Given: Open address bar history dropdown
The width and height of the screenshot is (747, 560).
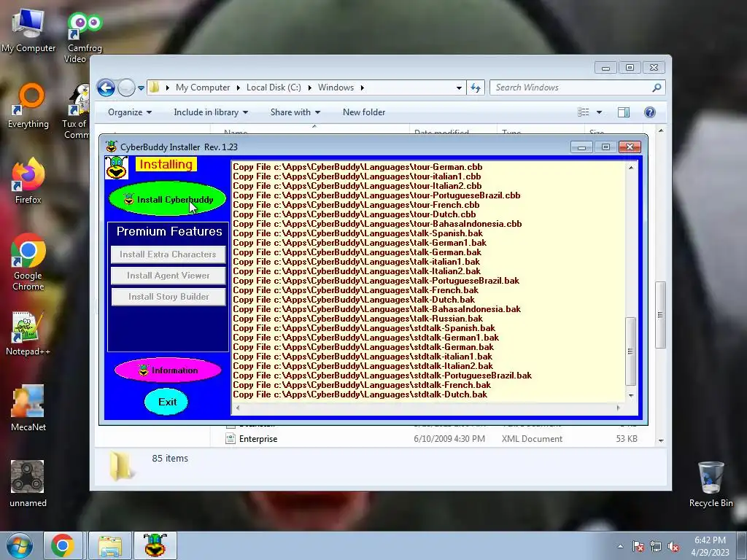Looking at the screenshot, I should click(x=459, y=87).
